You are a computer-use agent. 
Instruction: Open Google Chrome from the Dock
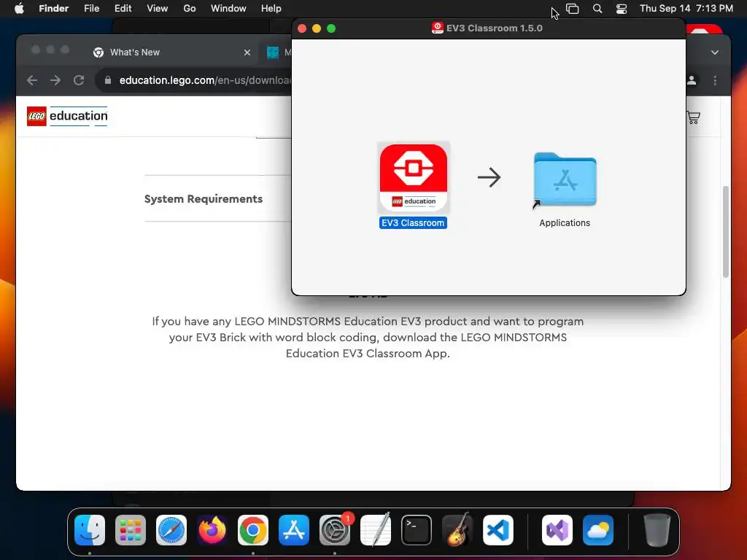coord(253,530)
